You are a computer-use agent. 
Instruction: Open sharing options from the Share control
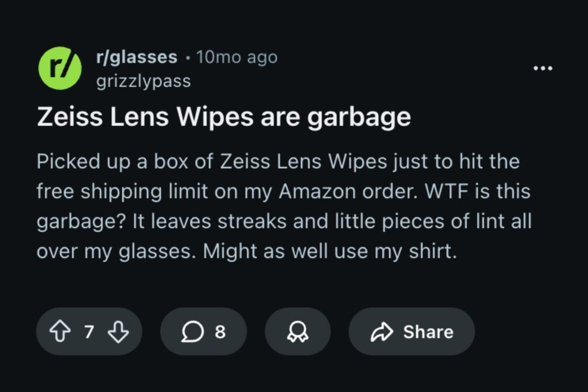point(411,331)
